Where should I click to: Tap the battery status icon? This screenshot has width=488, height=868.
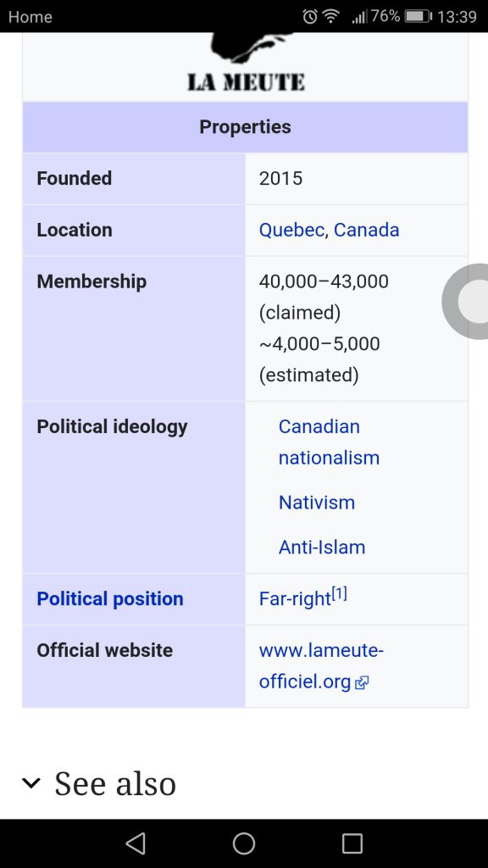(x=419, y=17)
